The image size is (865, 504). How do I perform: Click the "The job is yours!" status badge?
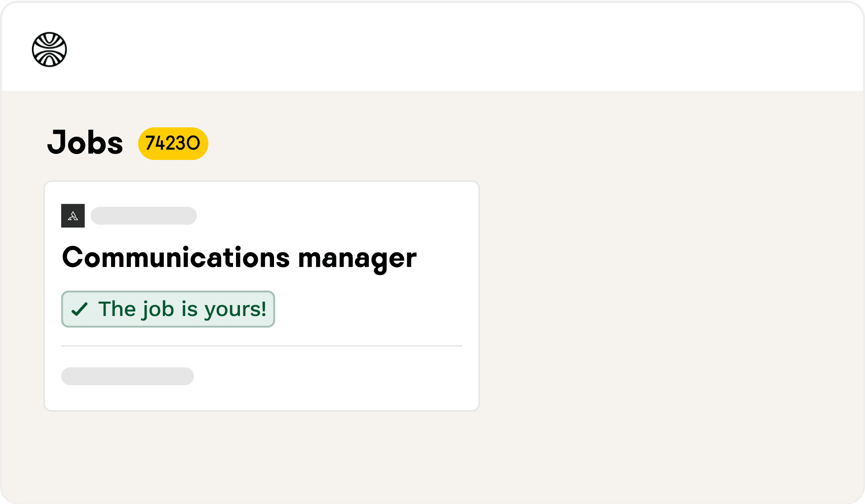pos(168,309)
